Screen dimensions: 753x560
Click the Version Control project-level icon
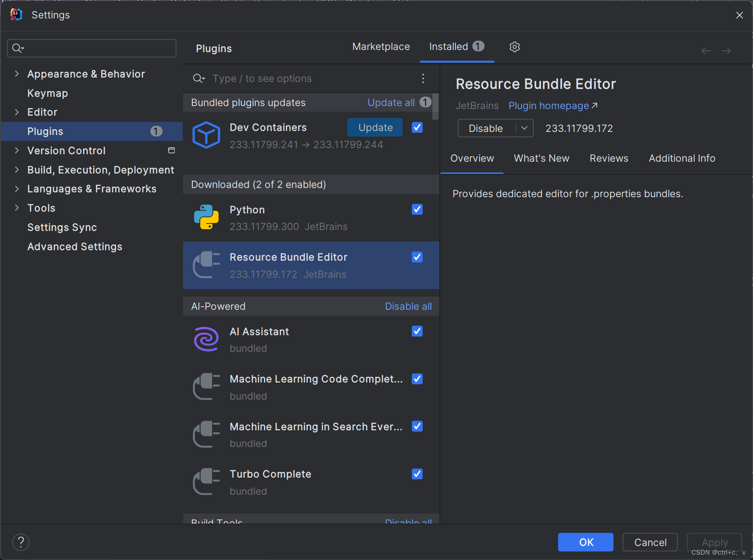tap(172, 150)
